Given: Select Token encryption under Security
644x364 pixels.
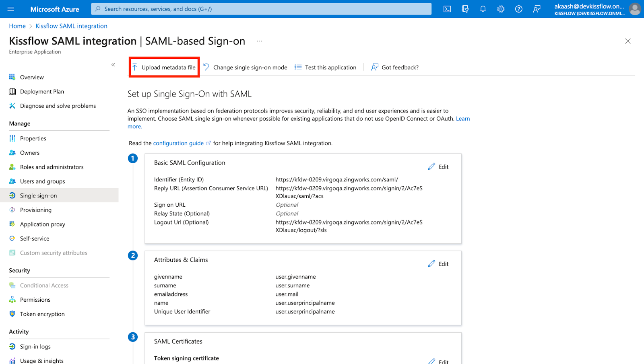Looking at the screenshot, I should (x=42, y=314).
